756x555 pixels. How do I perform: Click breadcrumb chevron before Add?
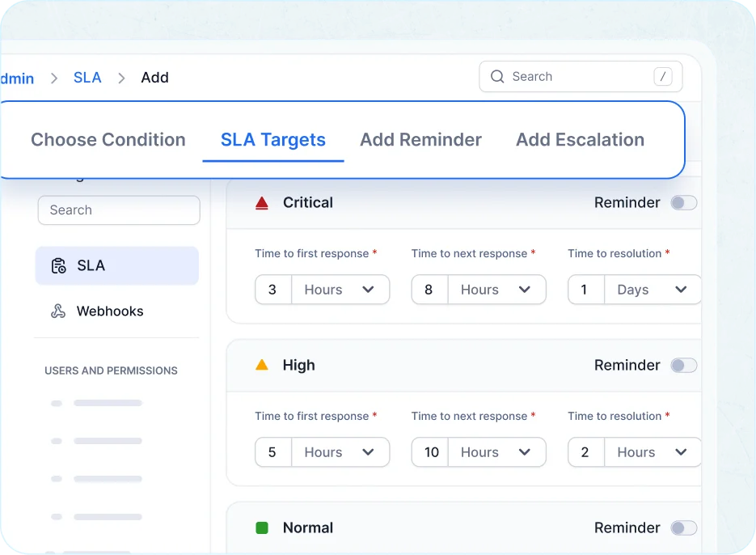pos(121,78)
